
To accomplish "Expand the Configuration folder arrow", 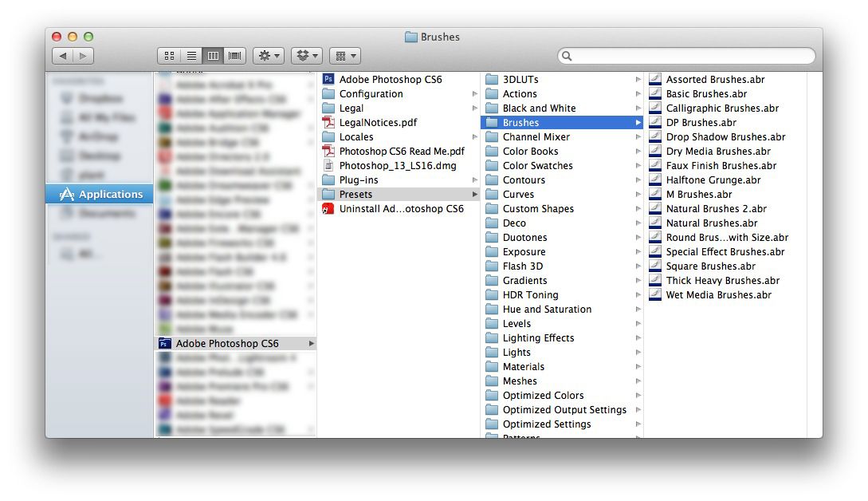I will (x=474, y=93).
